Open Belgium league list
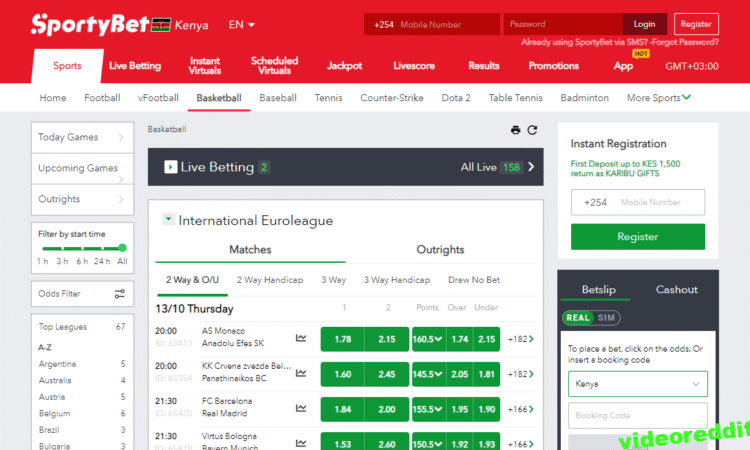Screen dimensions: 750x450 coord(82,413)
